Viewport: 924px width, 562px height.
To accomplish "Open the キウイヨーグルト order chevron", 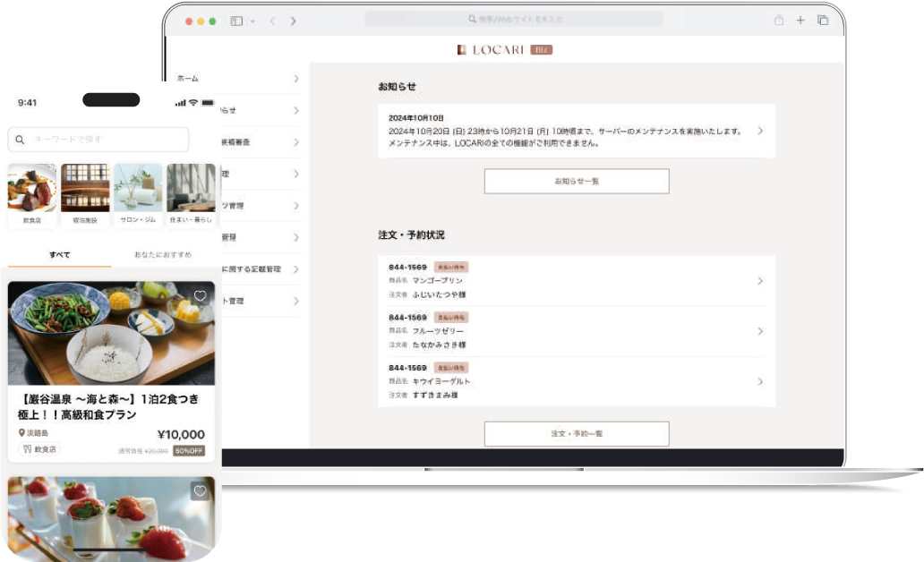I will [760, 381].
